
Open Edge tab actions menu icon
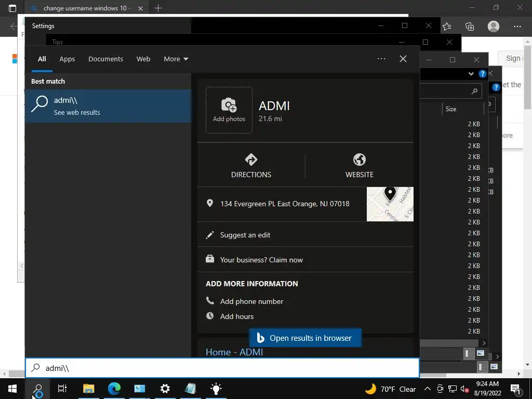(x=12, y=8)
